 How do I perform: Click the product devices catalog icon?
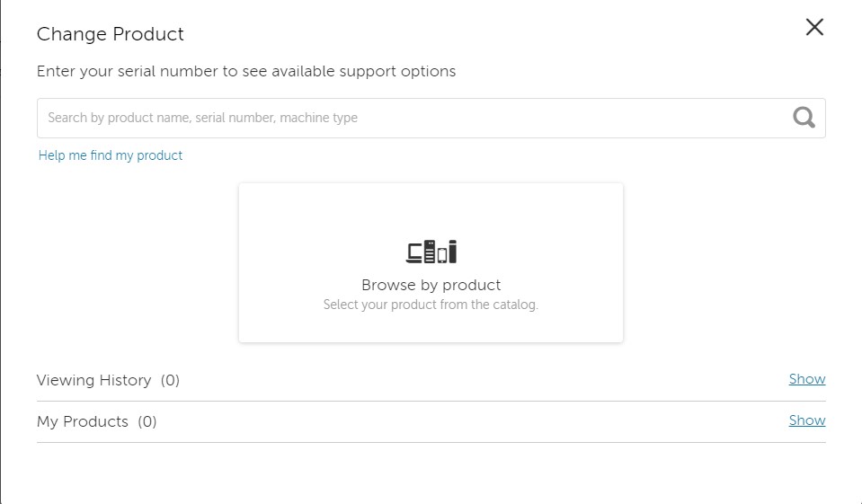click(431, 252)
